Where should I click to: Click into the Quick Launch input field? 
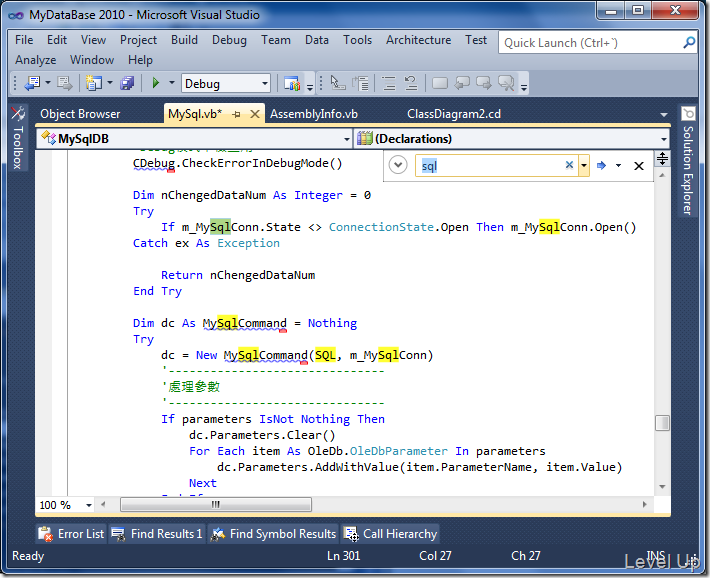pos(591,43)
